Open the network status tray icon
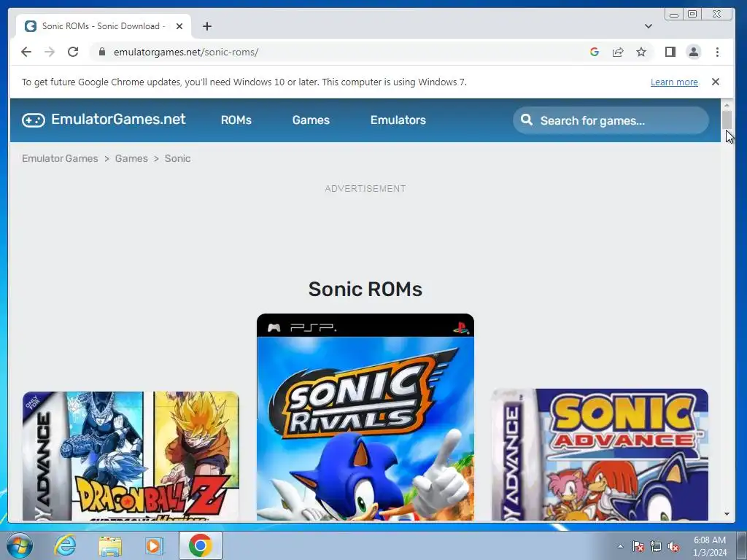Viewport: 747px width, 560px height. (656, 546)
